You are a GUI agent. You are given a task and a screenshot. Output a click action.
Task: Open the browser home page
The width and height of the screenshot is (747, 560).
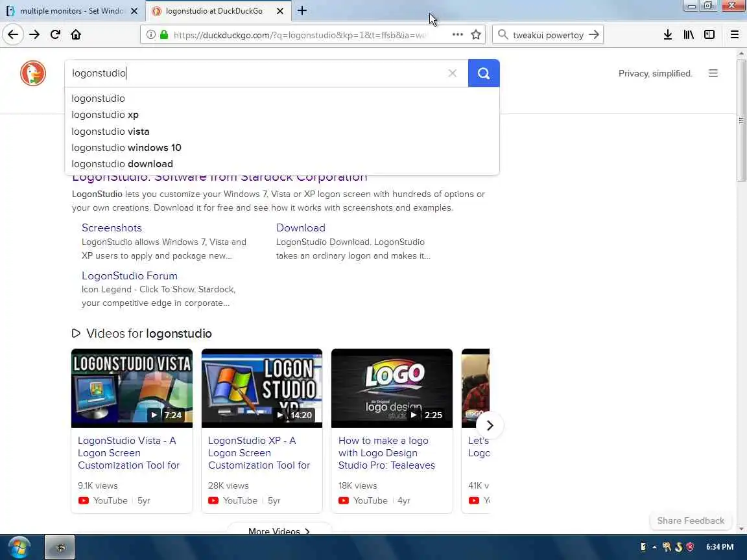76,35
